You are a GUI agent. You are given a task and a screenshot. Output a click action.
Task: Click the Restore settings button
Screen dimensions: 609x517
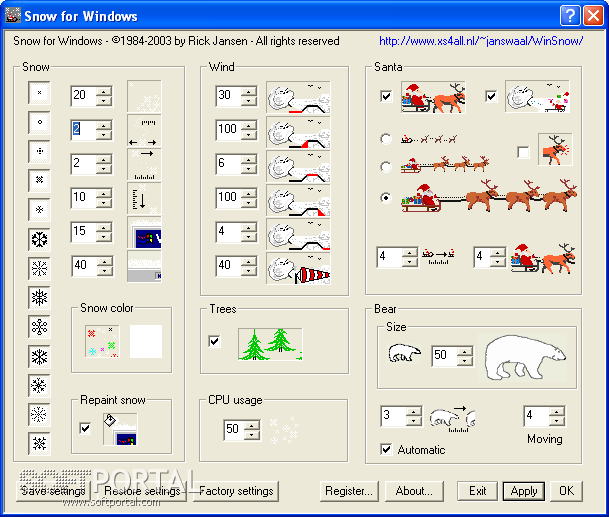point(142,491)
